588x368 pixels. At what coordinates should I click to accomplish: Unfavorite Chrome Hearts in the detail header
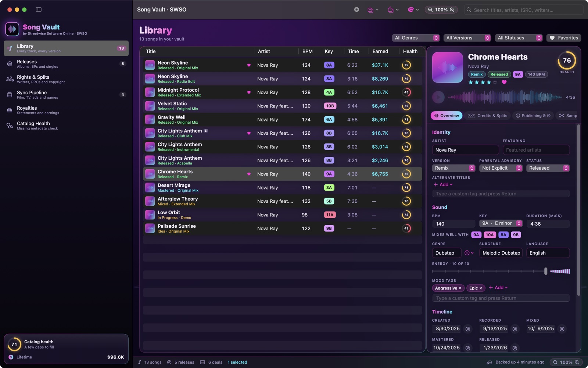coord(504,82)
